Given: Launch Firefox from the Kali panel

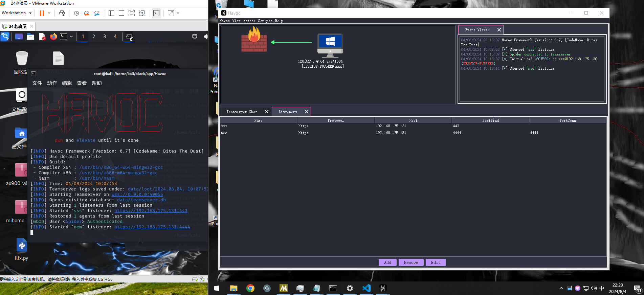Looking at the screenshot, I should tap(53, 37).
